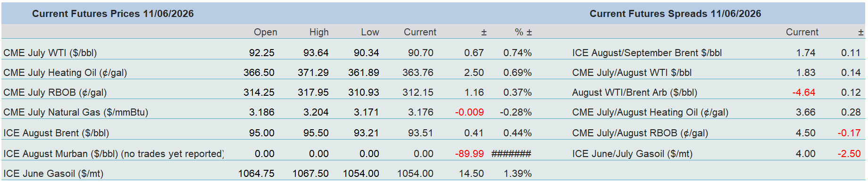Select the CME July/August RBOB -0.17 change

pos(849,133)
